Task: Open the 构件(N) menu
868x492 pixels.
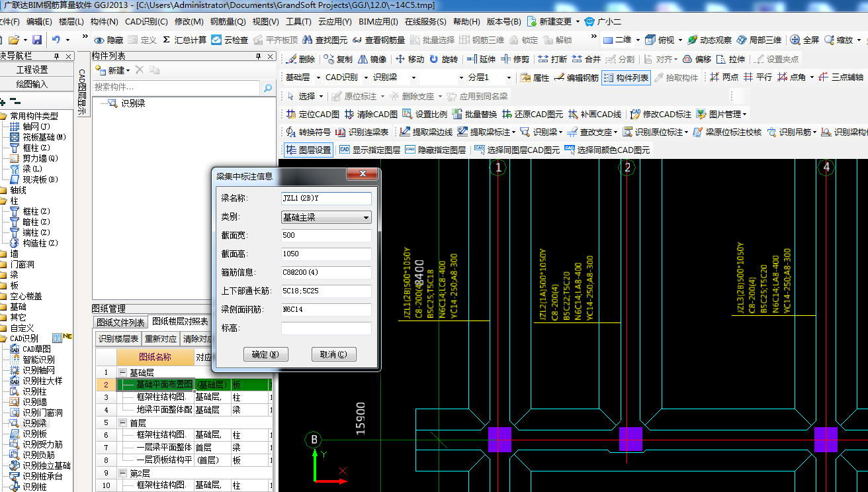Action: pyautogui.click(x=105, y=21)
